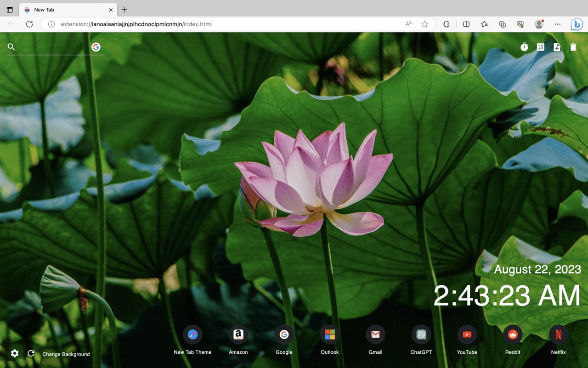
Task: Click the address bar URL
Action: (x=136, y=24)
